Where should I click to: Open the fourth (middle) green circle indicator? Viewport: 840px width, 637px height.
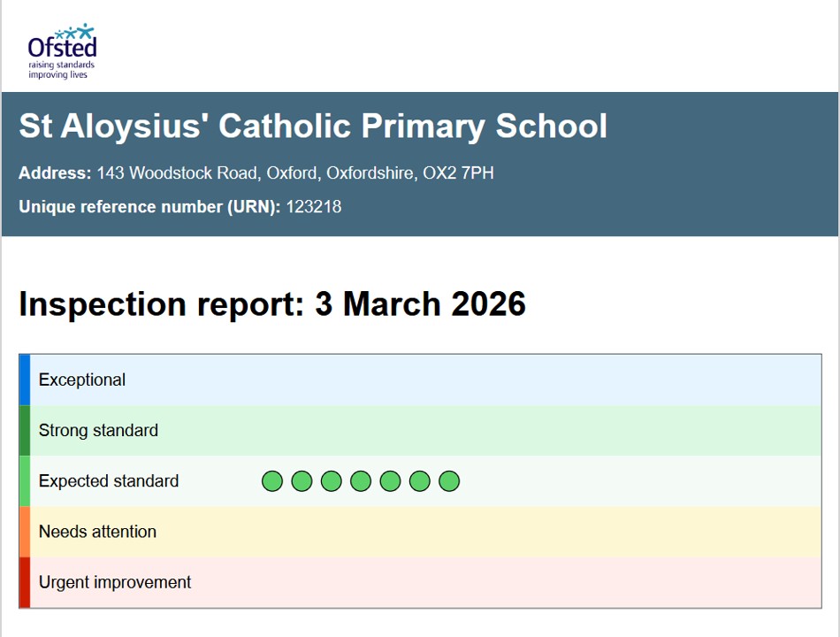(x=361, y=481)
